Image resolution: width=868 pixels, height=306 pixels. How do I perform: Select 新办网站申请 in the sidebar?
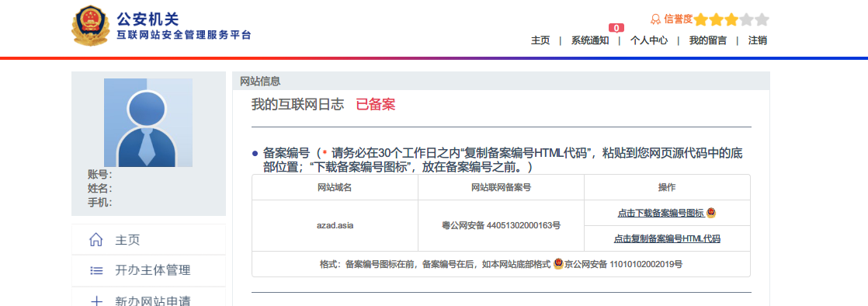(x=153, y=301)
